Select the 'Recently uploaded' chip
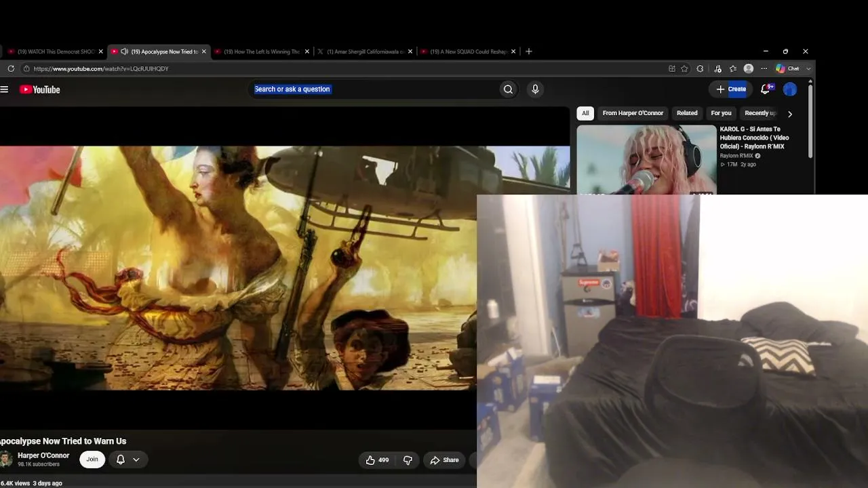Image resolution: width=868 pixels, height=488 pixels. point(760,113)
